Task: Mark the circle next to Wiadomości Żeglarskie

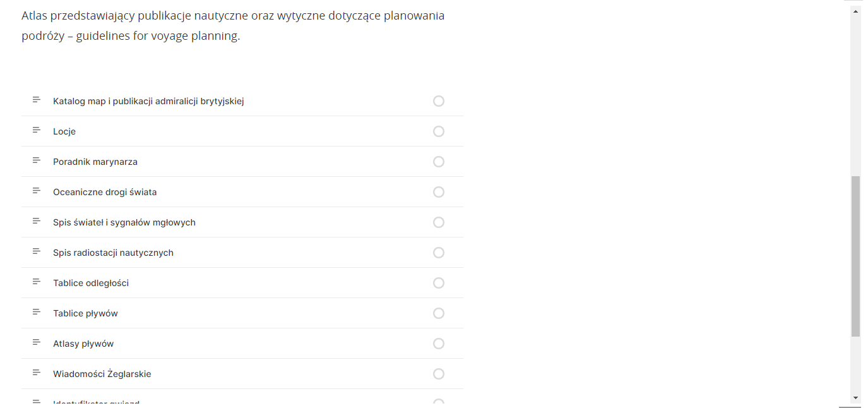Action: pos(439,373)
